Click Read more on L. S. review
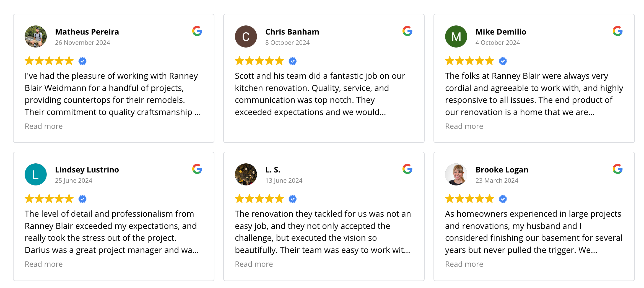The height and width of the screenshot is (288, 644). 254,264
